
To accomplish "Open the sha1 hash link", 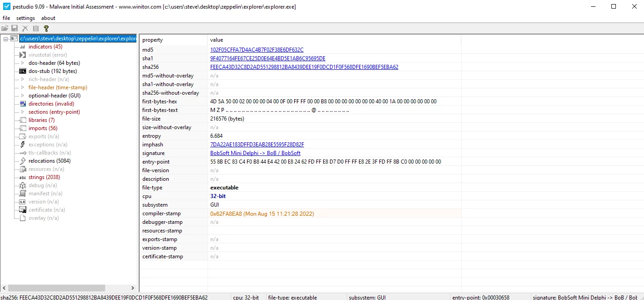I will (268, 58).
